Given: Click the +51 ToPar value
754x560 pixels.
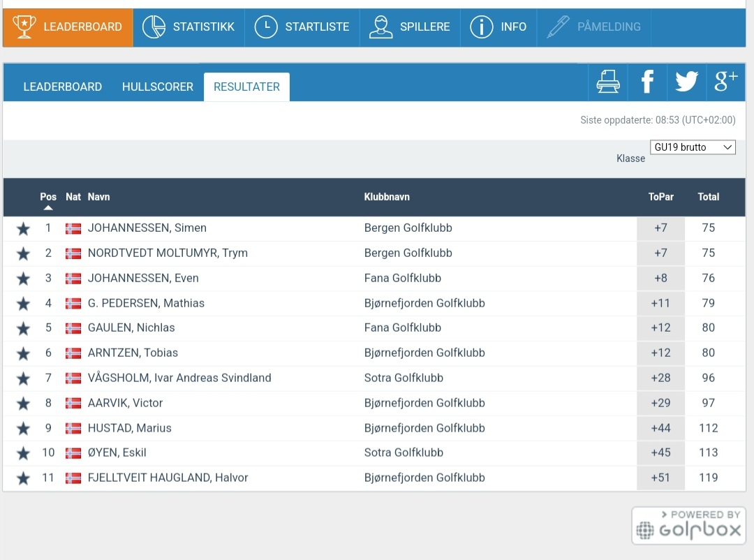Looking at the screenshot, I should 660,478.
